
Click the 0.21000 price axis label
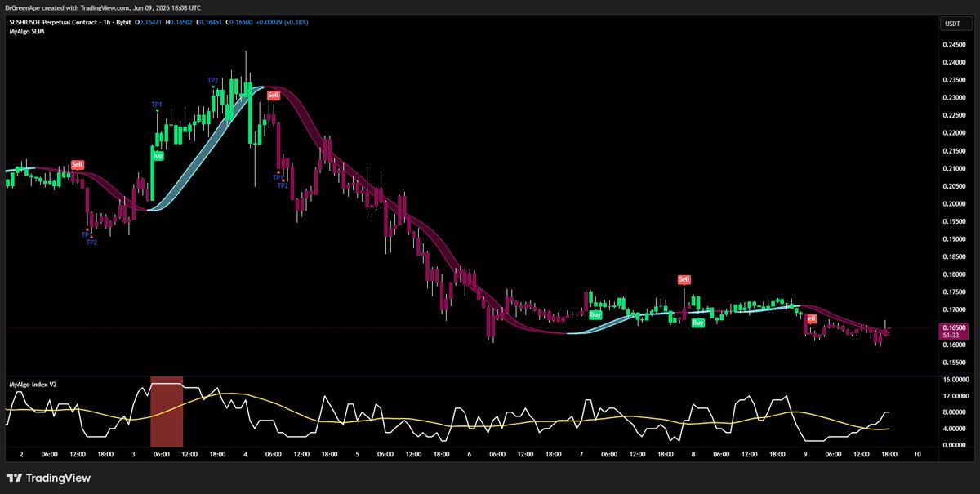tap(955, 169)
